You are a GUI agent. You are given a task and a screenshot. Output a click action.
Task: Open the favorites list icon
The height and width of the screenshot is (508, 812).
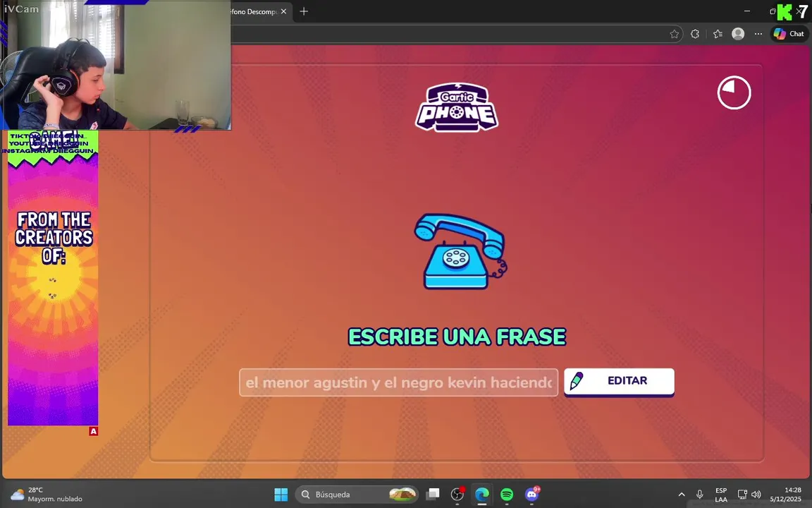(x=718, y=34)
